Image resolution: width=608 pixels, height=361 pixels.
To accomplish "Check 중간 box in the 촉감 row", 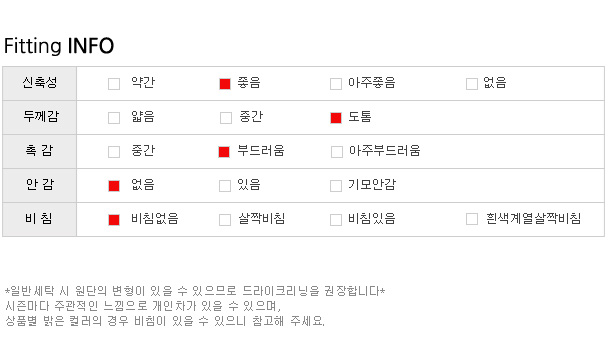I will click(114, 152).
